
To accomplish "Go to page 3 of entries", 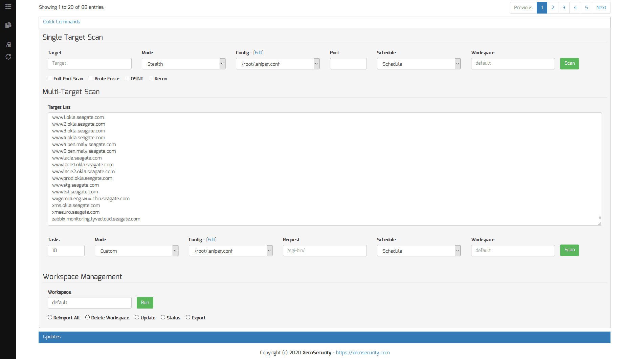I will 564,7.
